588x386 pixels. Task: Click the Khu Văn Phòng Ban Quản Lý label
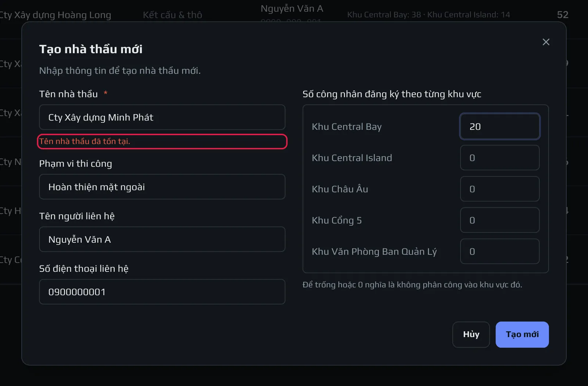(374, 252)
